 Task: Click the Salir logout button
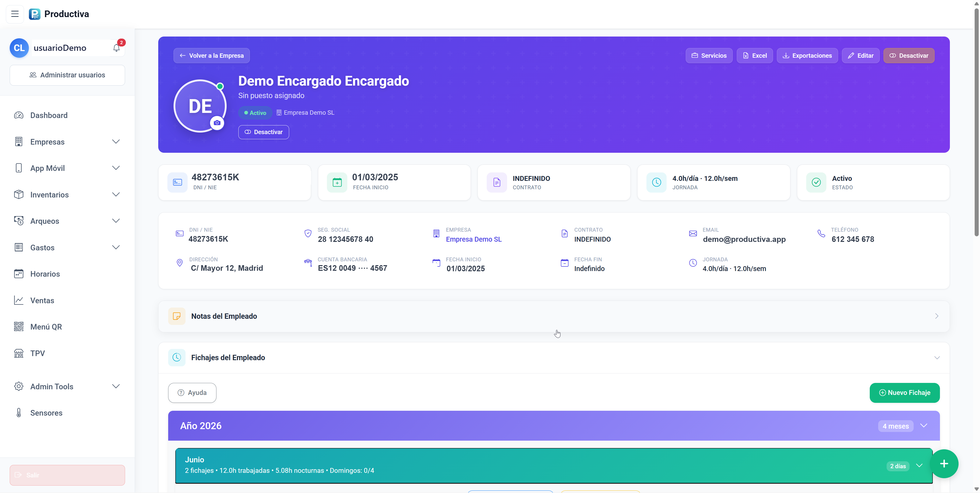point(67,475)
